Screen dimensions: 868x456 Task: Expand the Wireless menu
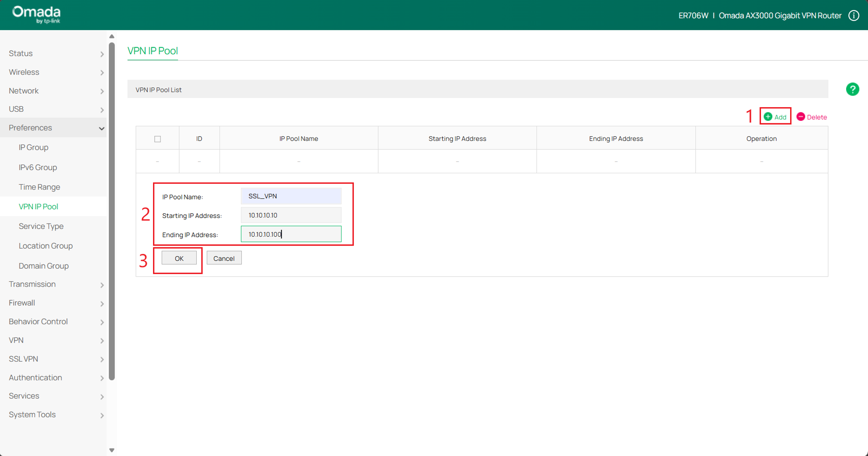point(53,72)
